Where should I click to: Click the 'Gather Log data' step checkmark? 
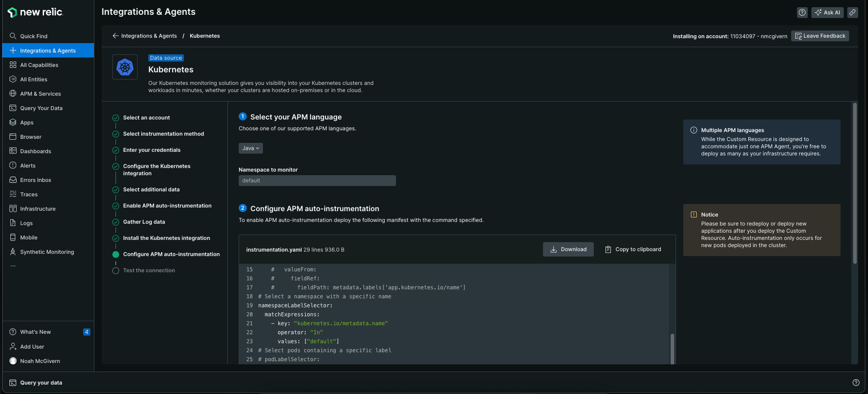coord(116,222)
